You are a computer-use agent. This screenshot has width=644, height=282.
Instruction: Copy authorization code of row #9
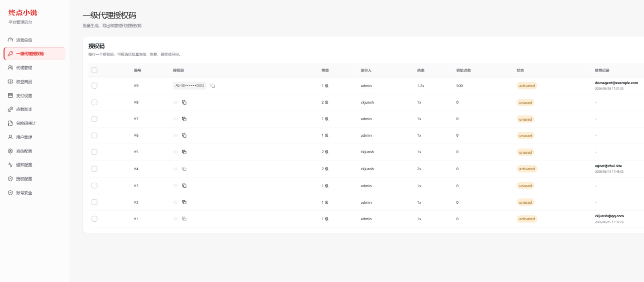[213, 86]
